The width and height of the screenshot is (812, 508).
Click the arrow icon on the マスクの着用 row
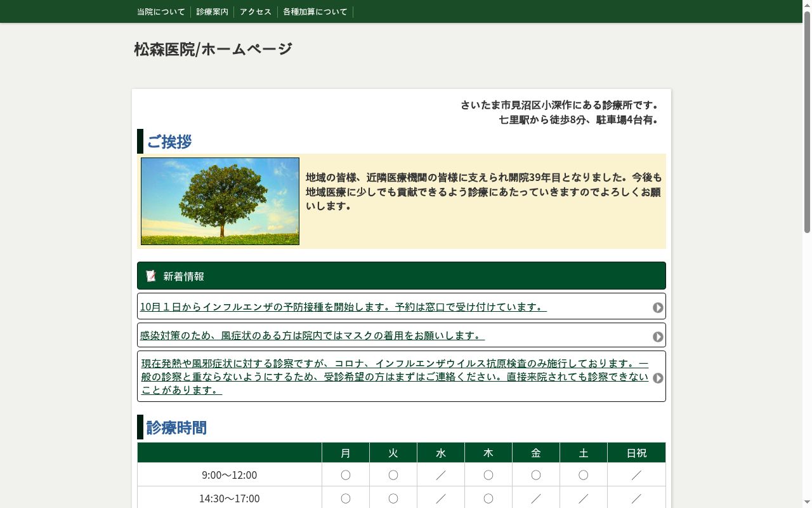click(658, 337)
